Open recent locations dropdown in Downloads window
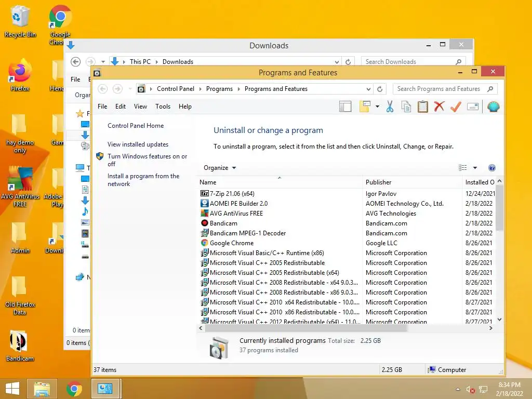 pos(103,62)
